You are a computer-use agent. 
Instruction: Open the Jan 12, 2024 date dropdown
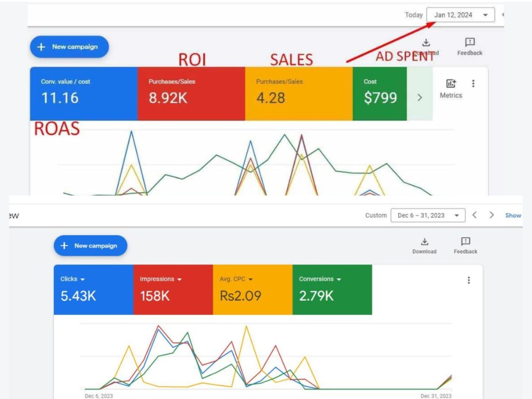(x=460, y=15)
